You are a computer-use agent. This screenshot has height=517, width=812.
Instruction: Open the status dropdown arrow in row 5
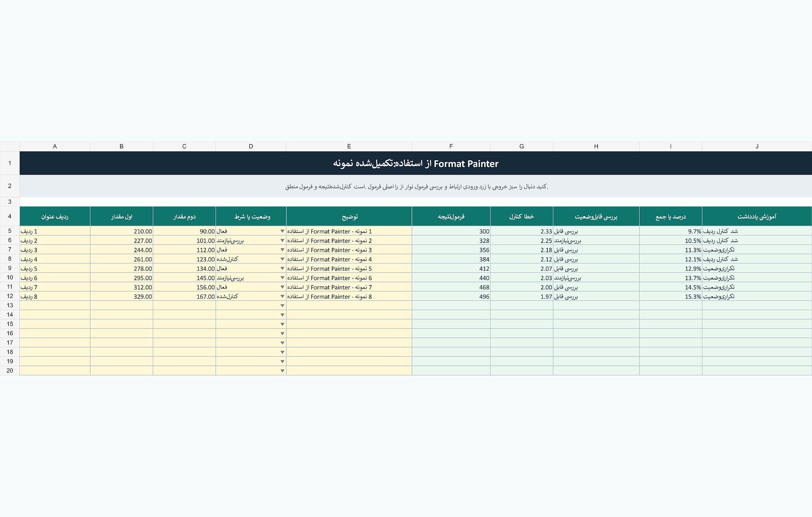point(282,231)
